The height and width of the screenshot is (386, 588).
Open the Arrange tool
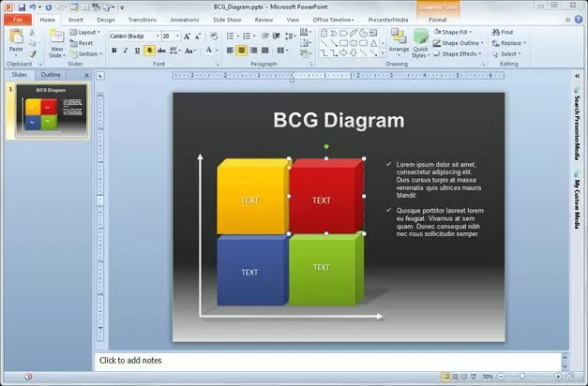pyautogui.click(x=399, y=40)
